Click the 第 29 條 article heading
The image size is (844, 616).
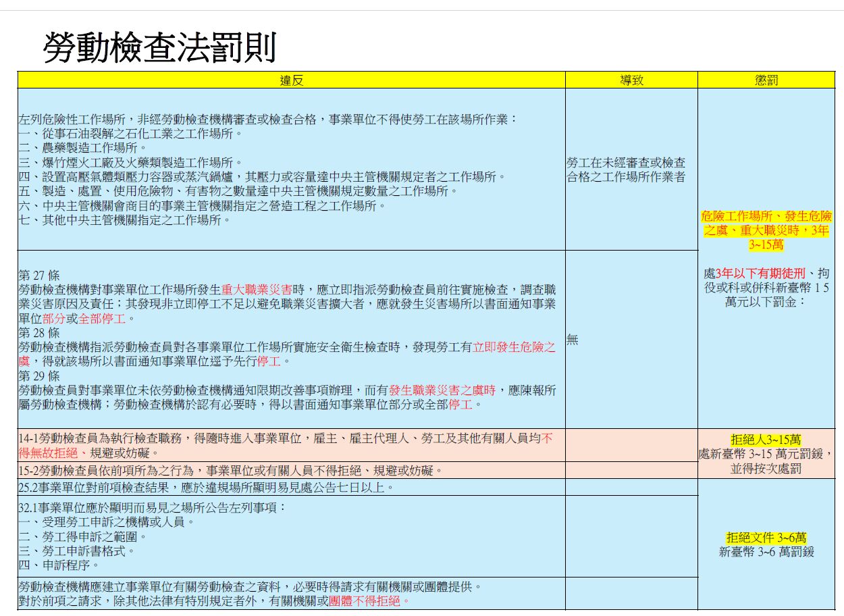(x=39, y=376)
